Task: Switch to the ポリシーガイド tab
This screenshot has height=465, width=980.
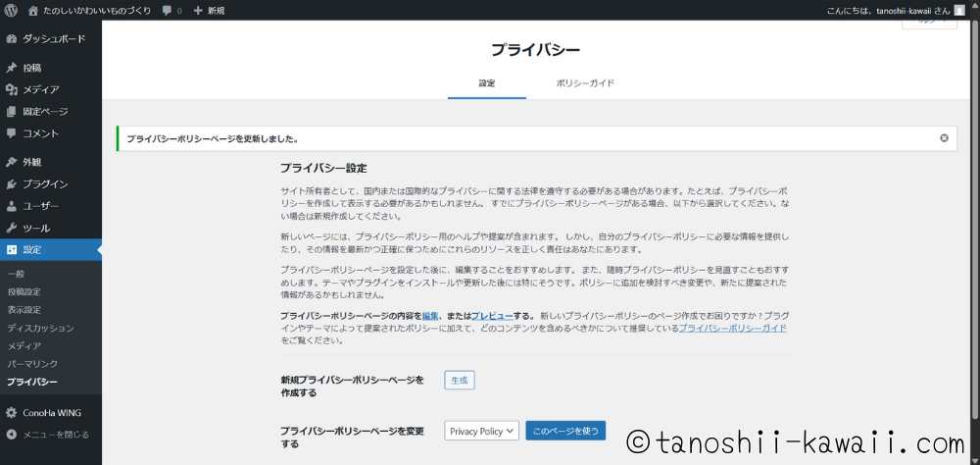Action: (x=585, y=83)
